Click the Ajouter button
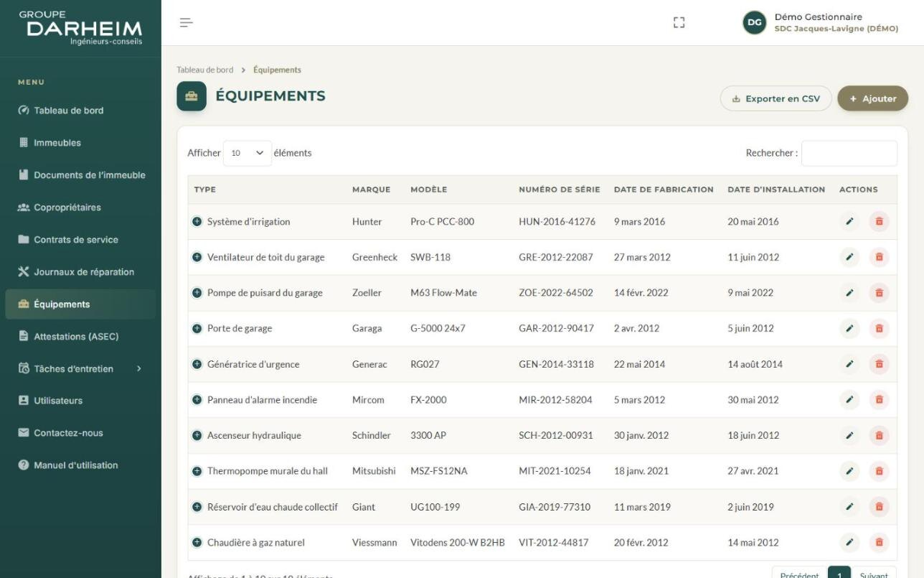 (872, 99)
